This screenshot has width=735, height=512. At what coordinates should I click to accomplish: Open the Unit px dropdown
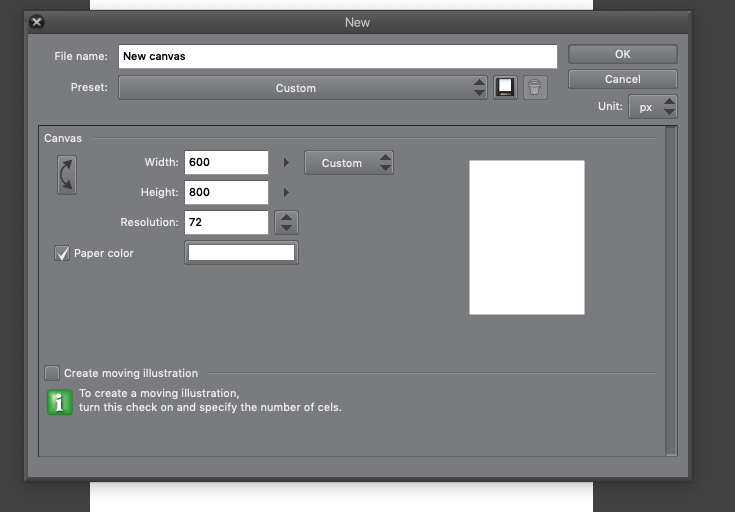(653, 107)
